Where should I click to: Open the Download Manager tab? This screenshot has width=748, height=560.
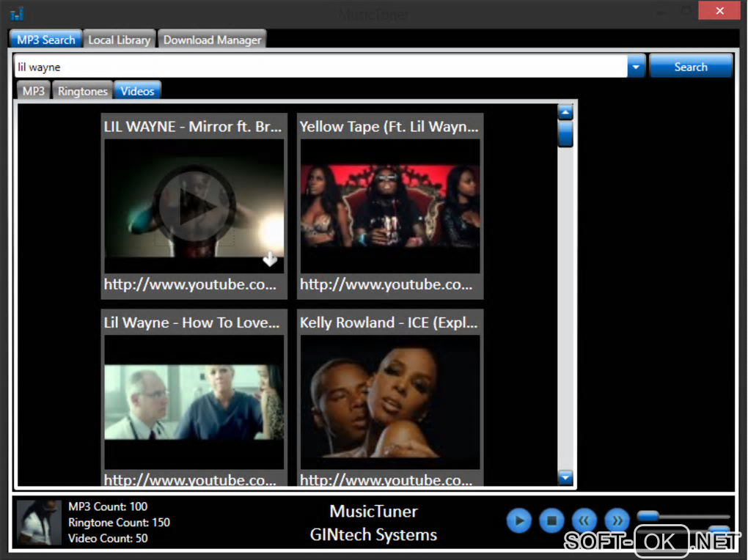212,40
